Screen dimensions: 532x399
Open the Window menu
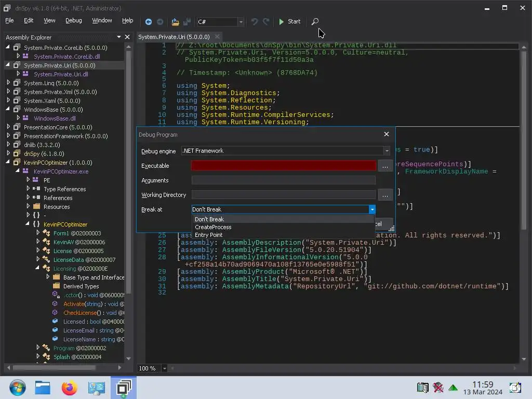point(102,20)
